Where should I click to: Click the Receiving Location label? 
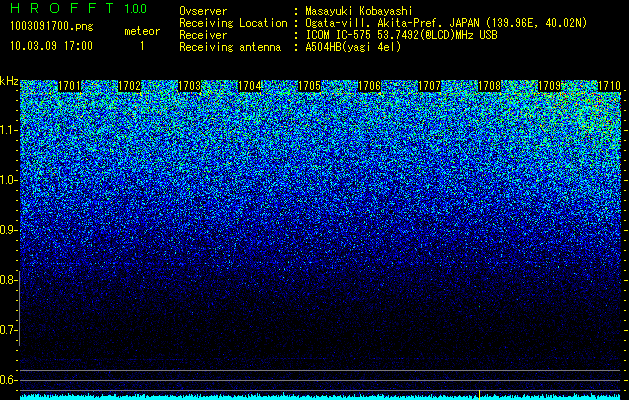click(x=233, y=23)
